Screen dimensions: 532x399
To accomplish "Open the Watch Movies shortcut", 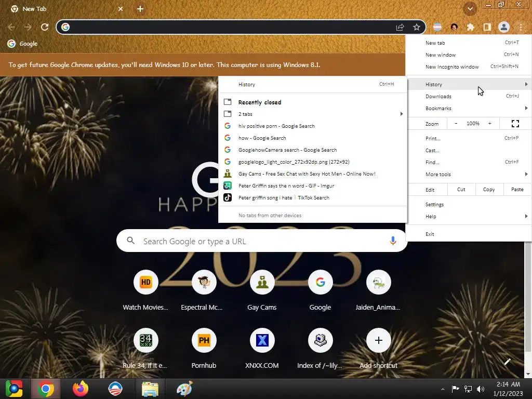I will 145,291.
